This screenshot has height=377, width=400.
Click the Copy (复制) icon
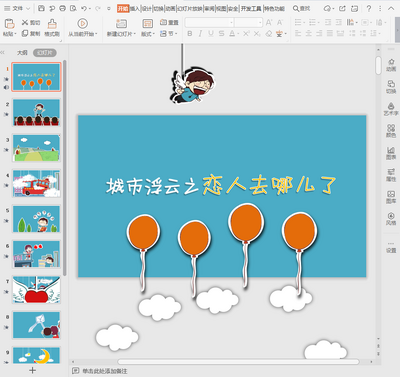point(25,33)
